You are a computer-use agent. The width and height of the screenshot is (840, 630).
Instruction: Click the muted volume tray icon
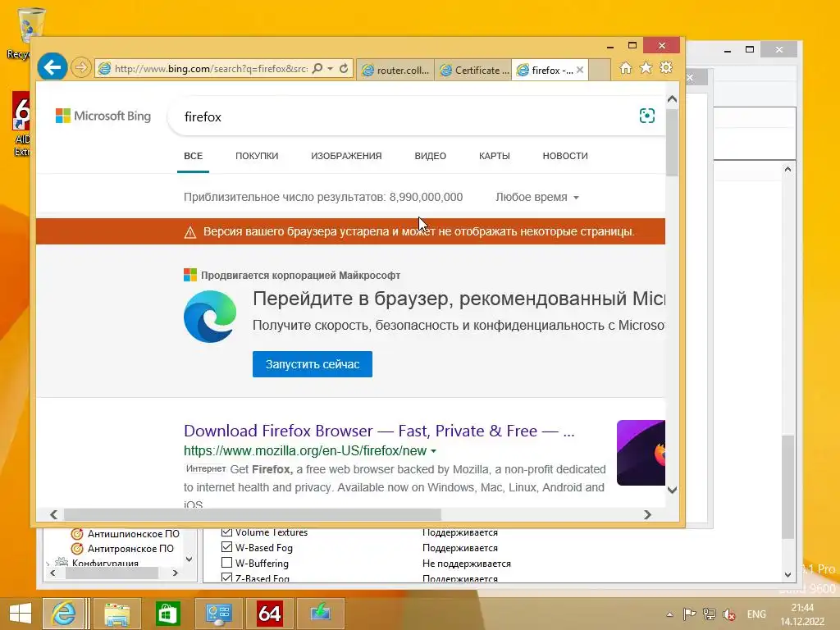click(x=729, y=614)
